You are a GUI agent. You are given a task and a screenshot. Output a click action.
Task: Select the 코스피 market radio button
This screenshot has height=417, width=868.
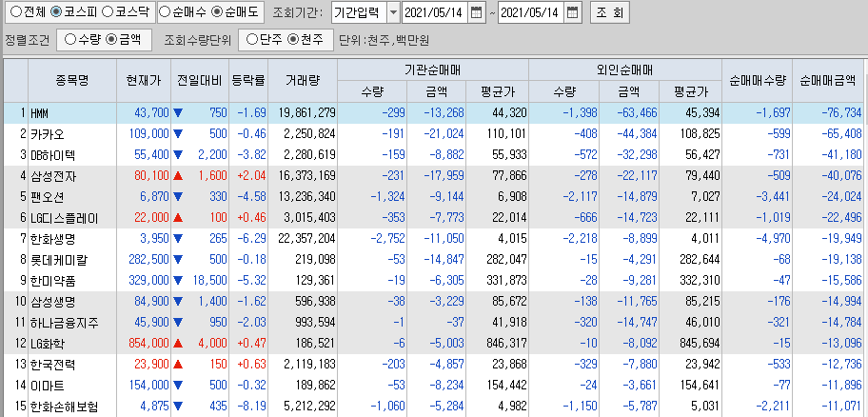point(56,11)
